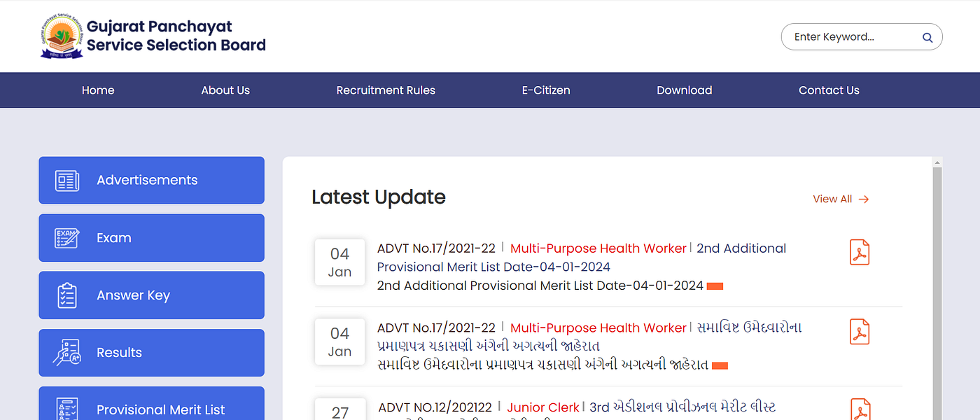Click the scrollbar up arrow in Latest Update
Image resolution: width=980 pixels, height=420 pixels.
tap(937, 162)
